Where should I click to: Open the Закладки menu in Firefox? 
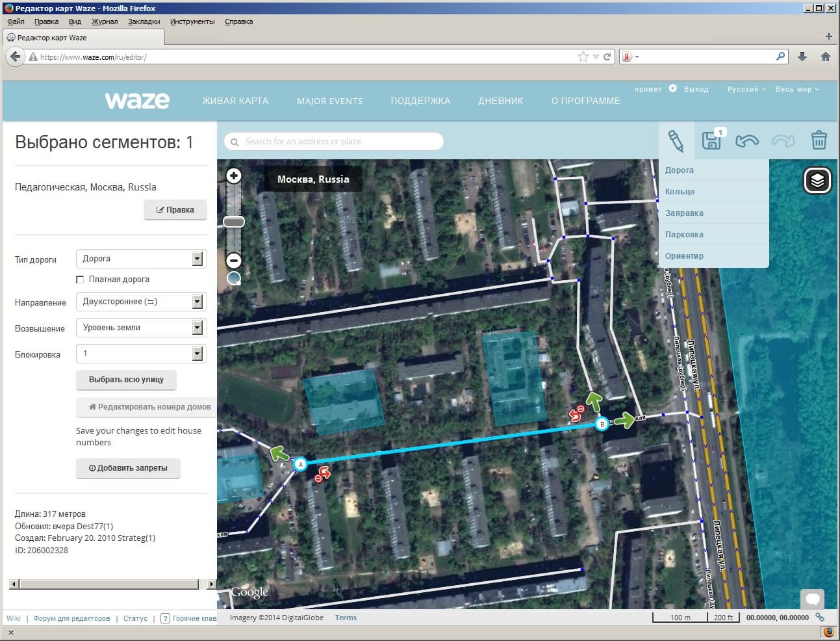coord(144,21)
